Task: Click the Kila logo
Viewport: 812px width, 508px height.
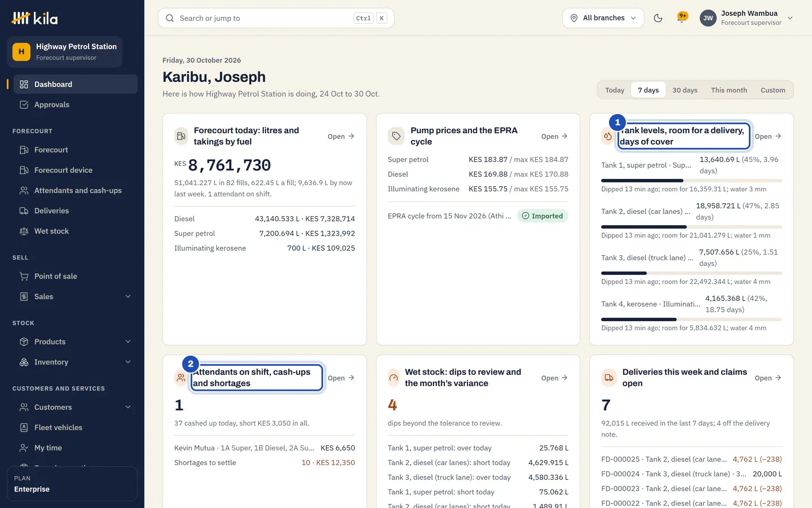Action: (34, 18)
